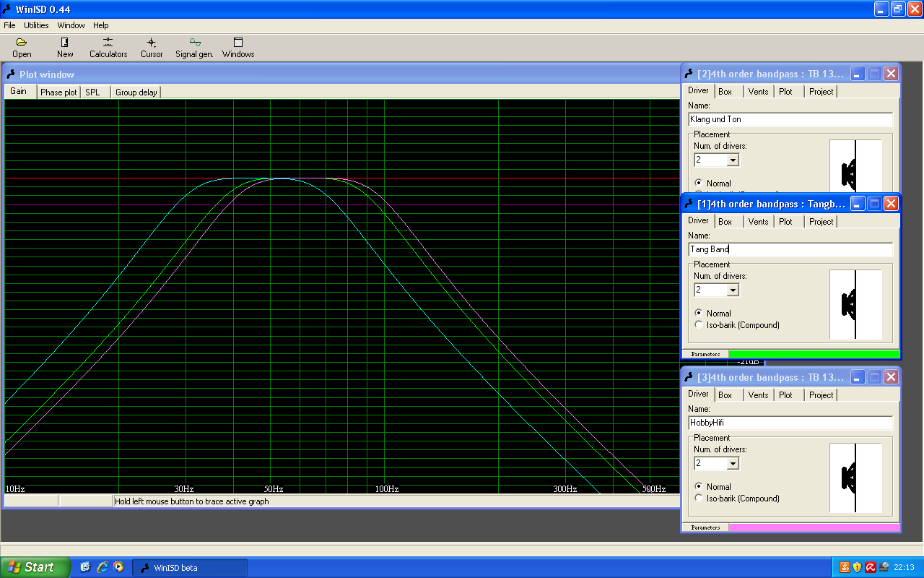Click Name field containing HobbyHifi
The height and width of the screenshot is (578, 924).
pyautogui.click(x=790, y=423)
